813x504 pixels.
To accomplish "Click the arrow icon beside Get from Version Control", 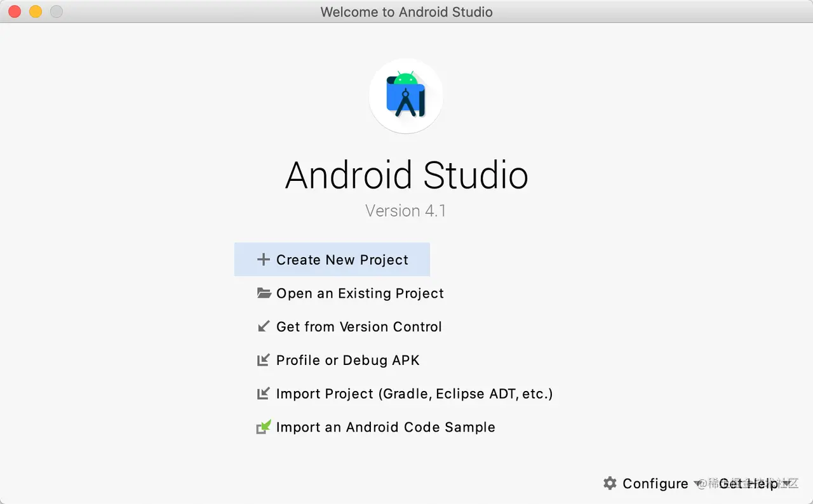I will (x=263, y=326).
